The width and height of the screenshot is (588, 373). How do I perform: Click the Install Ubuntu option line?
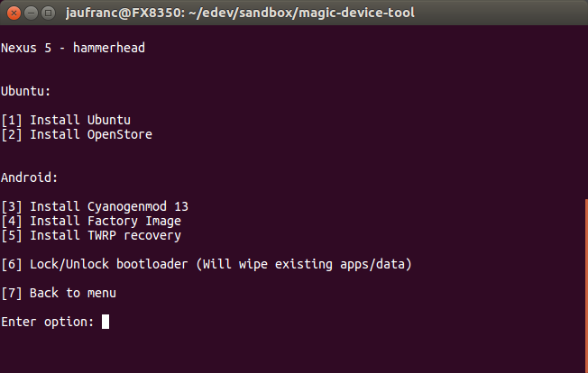(66, 120)
